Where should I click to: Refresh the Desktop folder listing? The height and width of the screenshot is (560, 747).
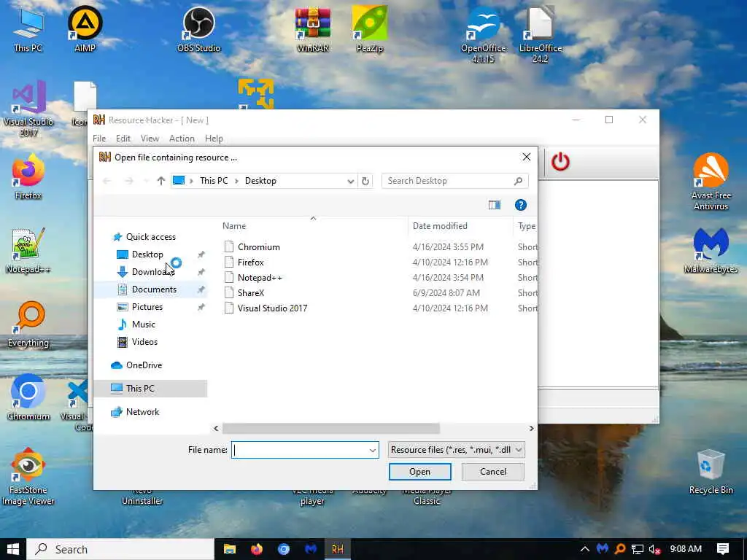tap(365, 181)
